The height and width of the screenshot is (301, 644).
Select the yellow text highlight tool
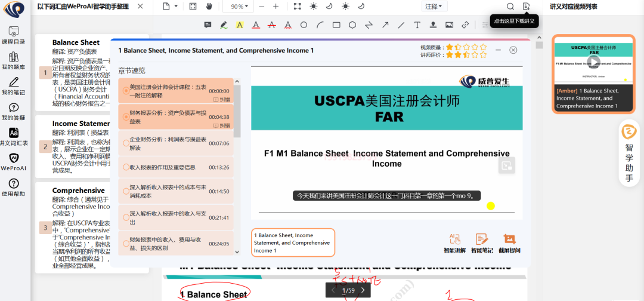(x=240, y=25)
